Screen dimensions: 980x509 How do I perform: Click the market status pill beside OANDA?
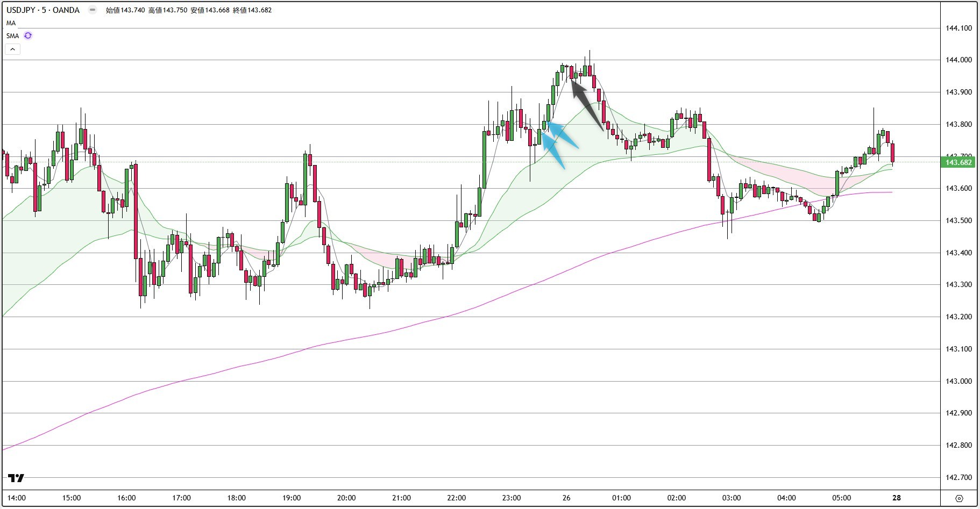[x=93, y=10]
